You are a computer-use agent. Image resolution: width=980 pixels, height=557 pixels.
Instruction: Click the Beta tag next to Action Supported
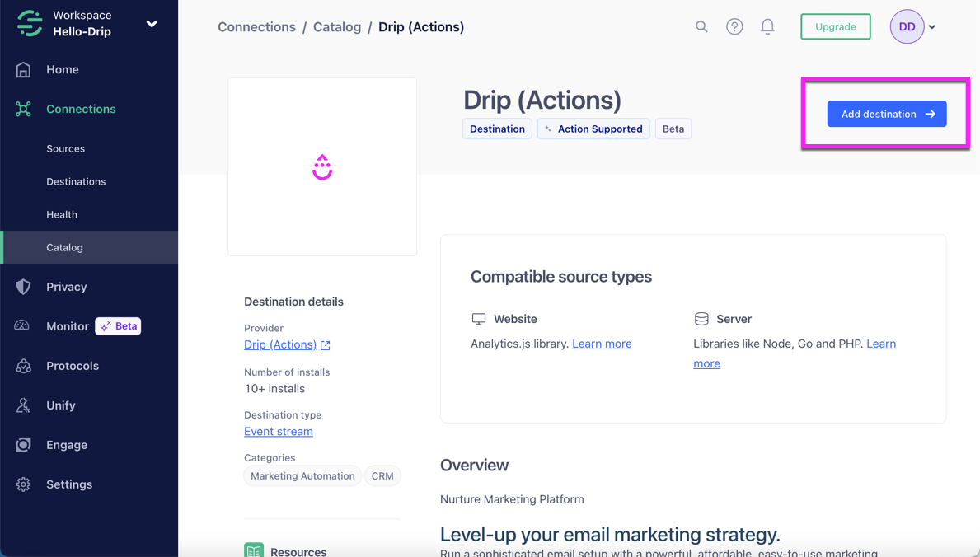coord(673,129)
